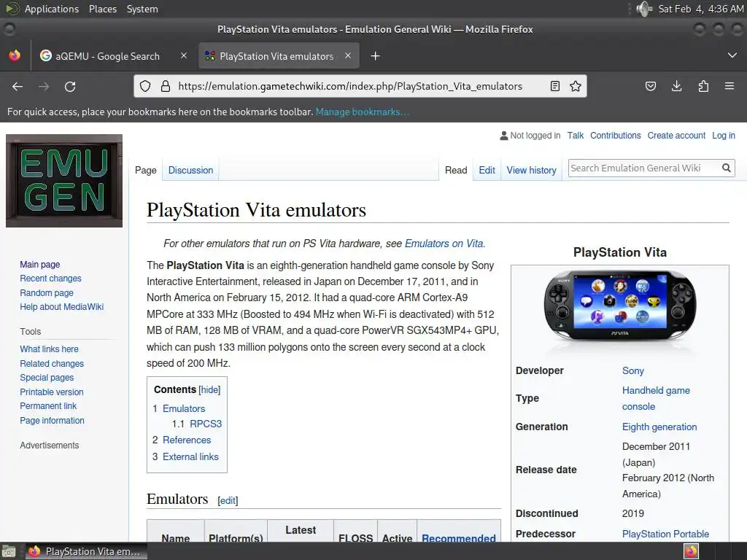
Task: Open the Edit tab of the wiki
Action: [x=487, y=170]
